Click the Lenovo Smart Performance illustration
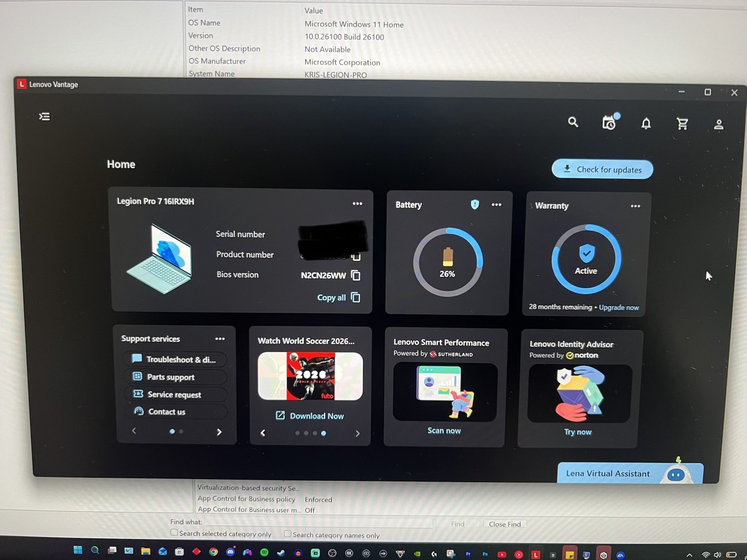This screenshot has width=747, height=560. (x=445, y=392)
